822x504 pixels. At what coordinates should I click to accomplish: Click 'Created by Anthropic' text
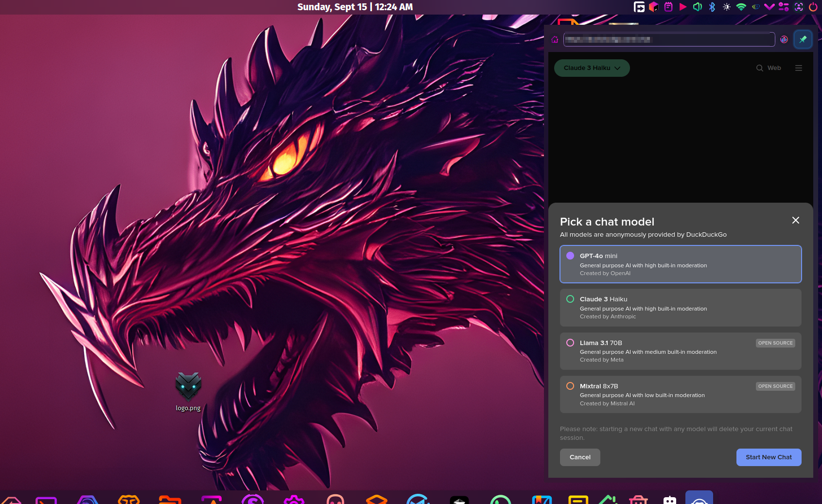608,316
